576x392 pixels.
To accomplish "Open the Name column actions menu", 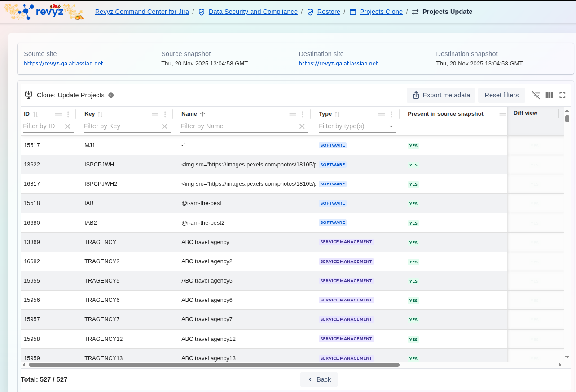I will pyautogui.click(x=303, y=114).
